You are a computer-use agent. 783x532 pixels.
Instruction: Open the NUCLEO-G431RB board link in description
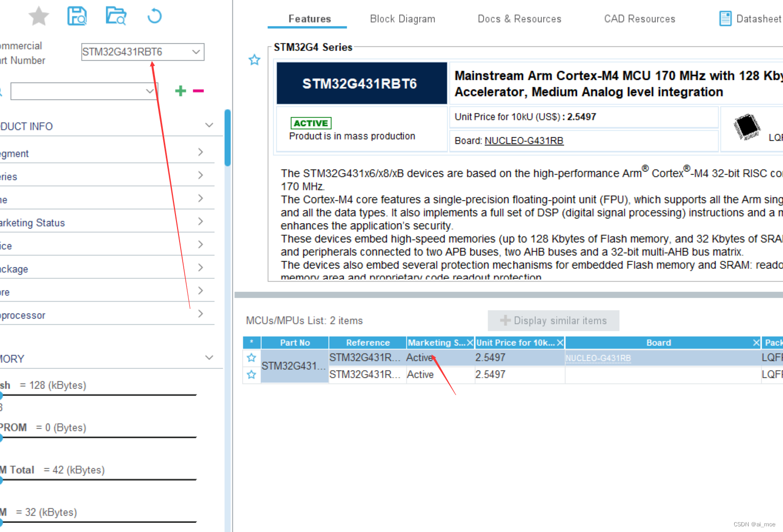(x=524, y=141)
